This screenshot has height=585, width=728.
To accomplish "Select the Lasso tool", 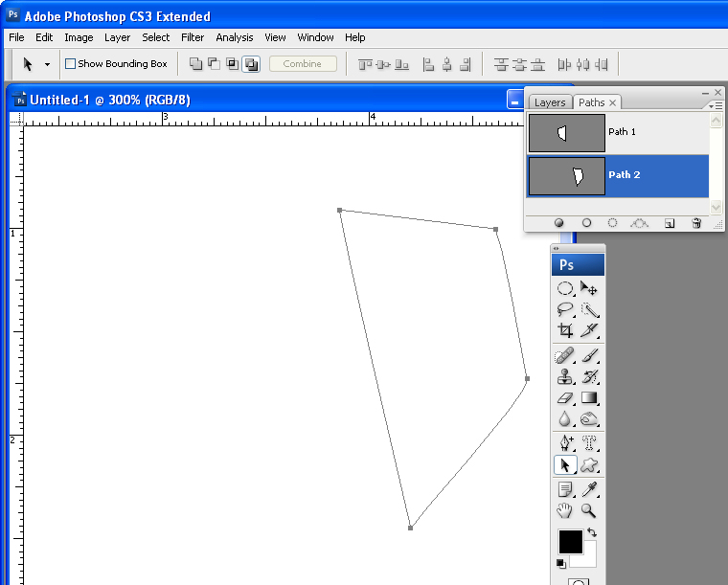I will pos(565,309).
